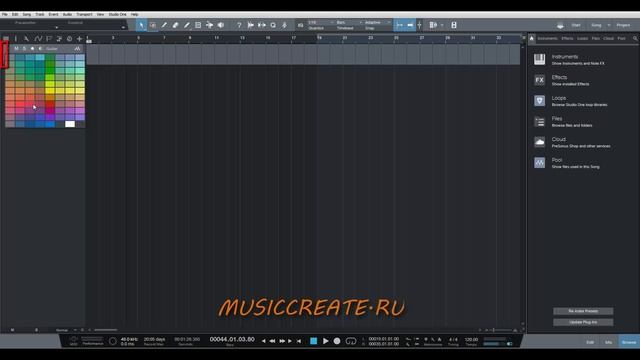The width and height of the screenshot is (640, 360).
Task: Select the Mute tool
Action: point(198,25)
